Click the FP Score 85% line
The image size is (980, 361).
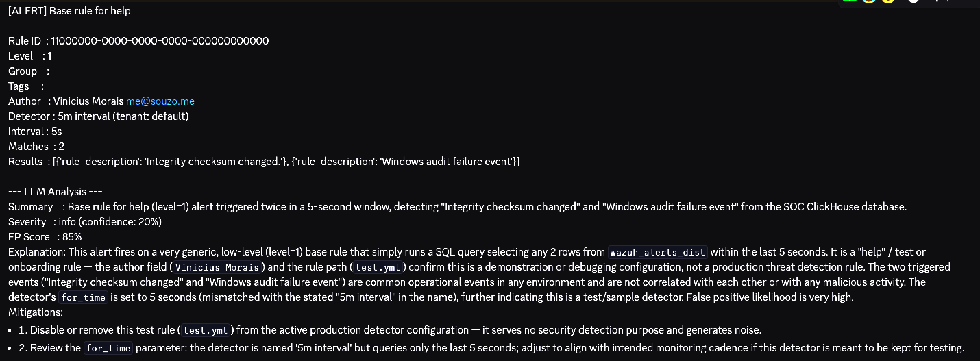click(x=45, y=237)
